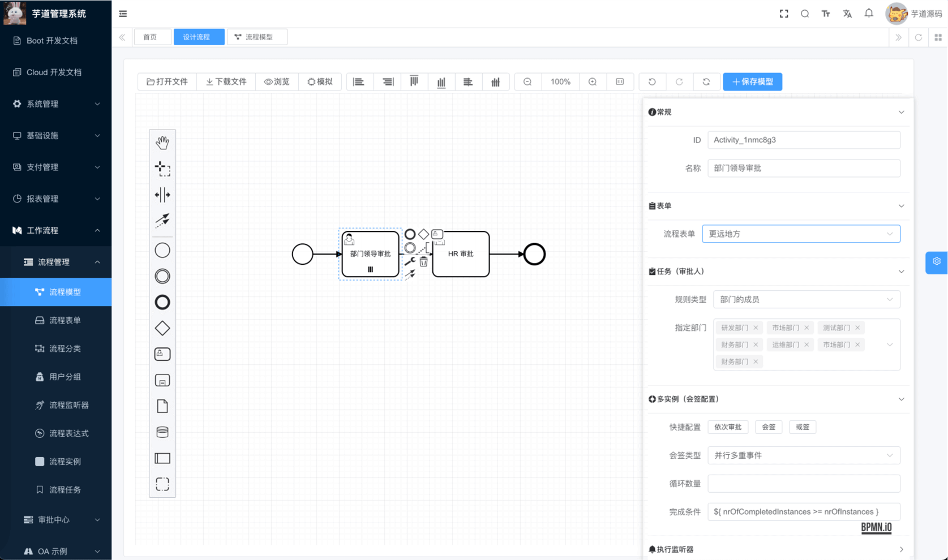Collapse the 常规 panel section

coord(901,112)
